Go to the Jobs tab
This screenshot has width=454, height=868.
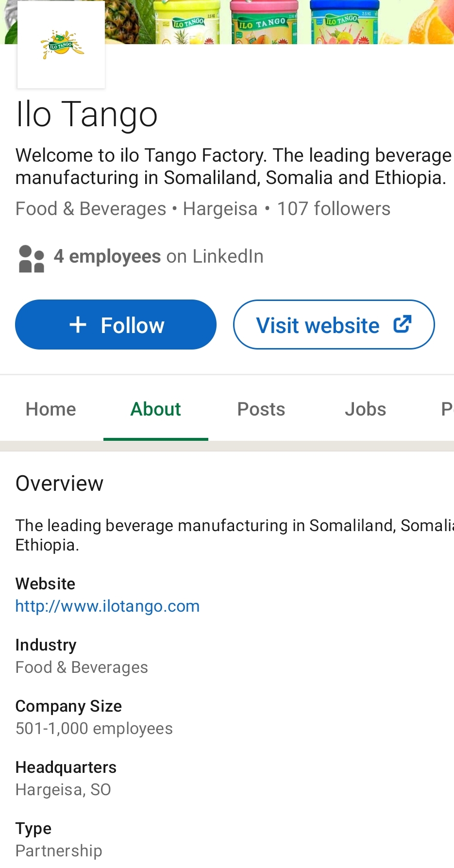(x=365, y=409)
